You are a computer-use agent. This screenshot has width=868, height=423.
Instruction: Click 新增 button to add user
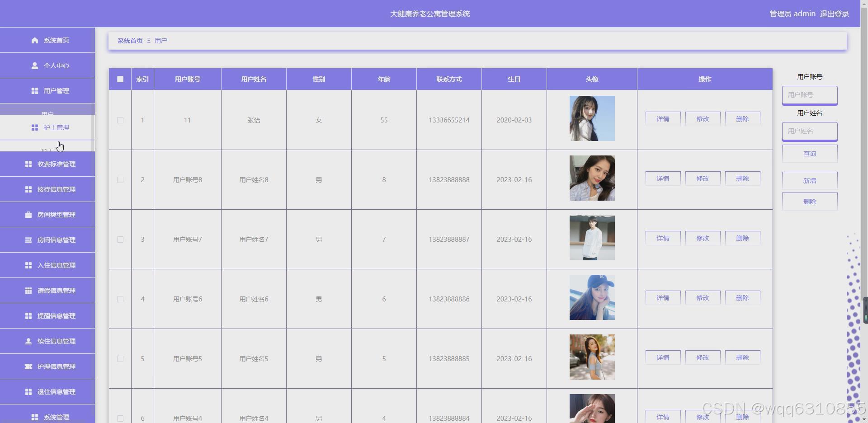(810, 181)
